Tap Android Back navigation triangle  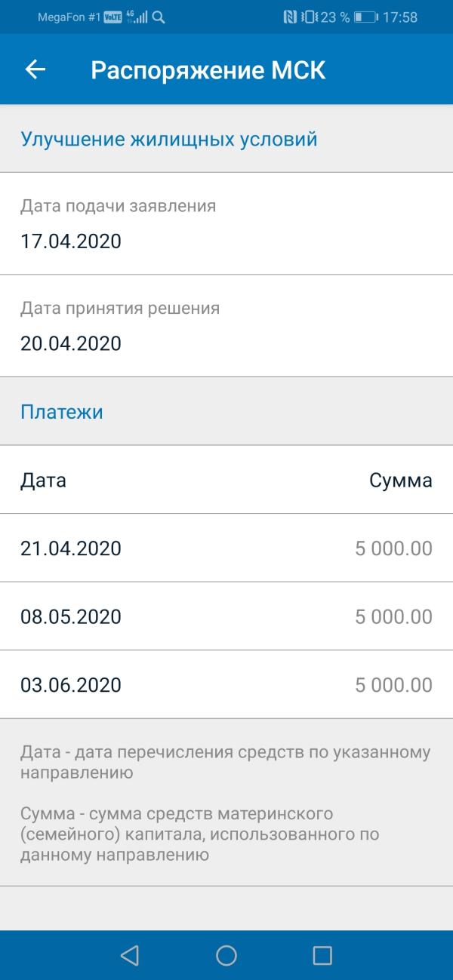pyautogui.click(x=129, y=955)
